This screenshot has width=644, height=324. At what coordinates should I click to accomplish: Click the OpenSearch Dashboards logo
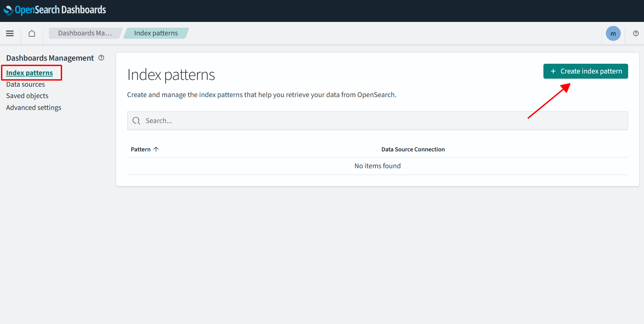tap(55, 10)
